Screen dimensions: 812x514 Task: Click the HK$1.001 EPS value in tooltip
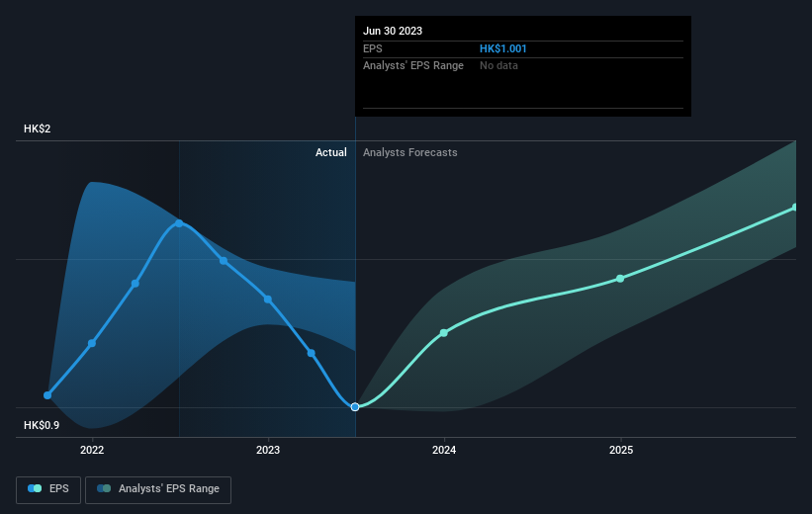(x=502, y=48)
